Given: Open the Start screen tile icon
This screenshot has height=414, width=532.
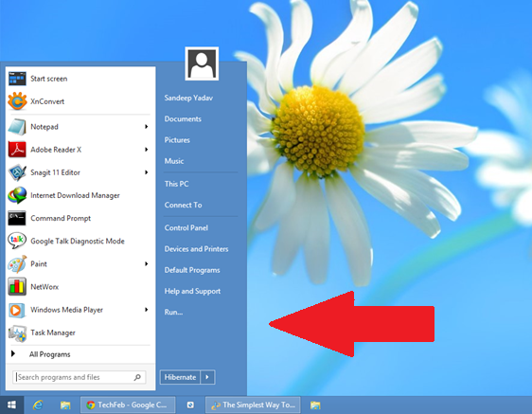Looking at the screenshot, I should point(17,79).
